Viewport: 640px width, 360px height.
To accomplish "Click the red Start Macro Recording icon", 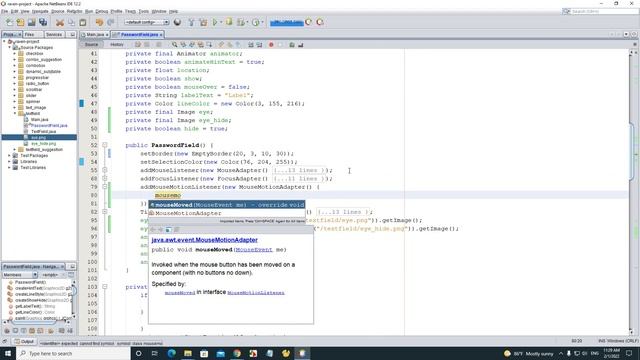I will pyautogui.click(x=271, y=44).
